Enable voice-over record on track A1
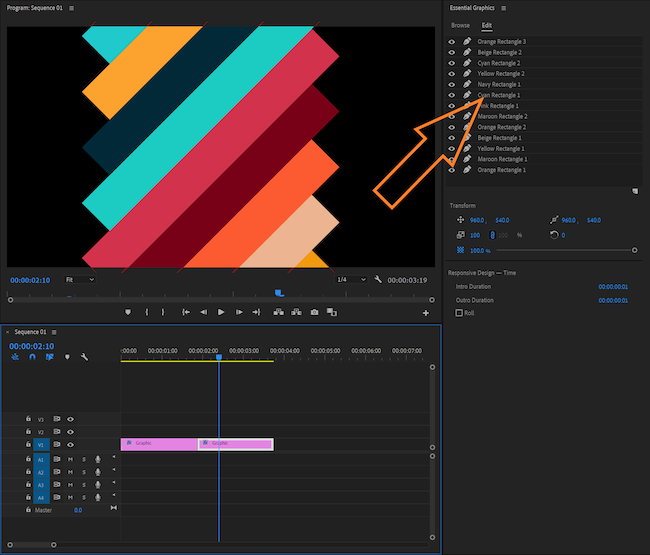This screenshot has height=555, width=650. click(98, 459)
